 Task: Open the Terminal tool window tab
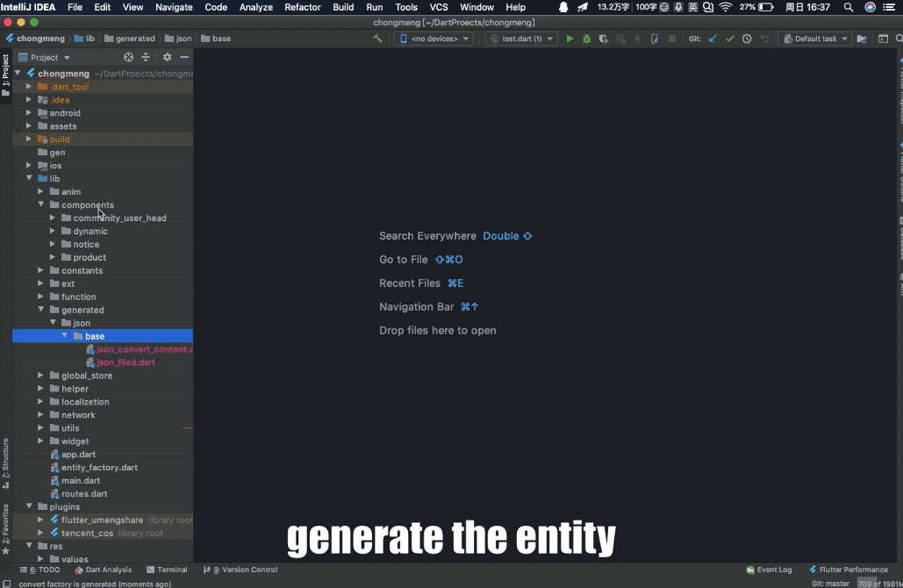[167, 570]
